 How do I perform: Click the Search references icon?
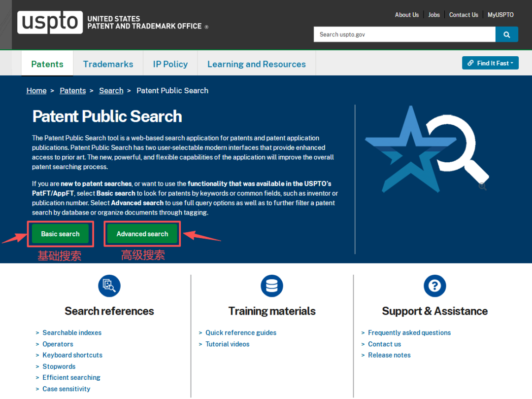click(x=109, y=286)
